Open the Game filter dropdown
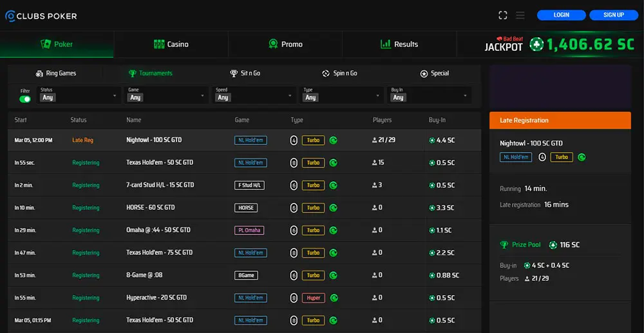Screen dimensions: 644x333 [x=166, y=95]
